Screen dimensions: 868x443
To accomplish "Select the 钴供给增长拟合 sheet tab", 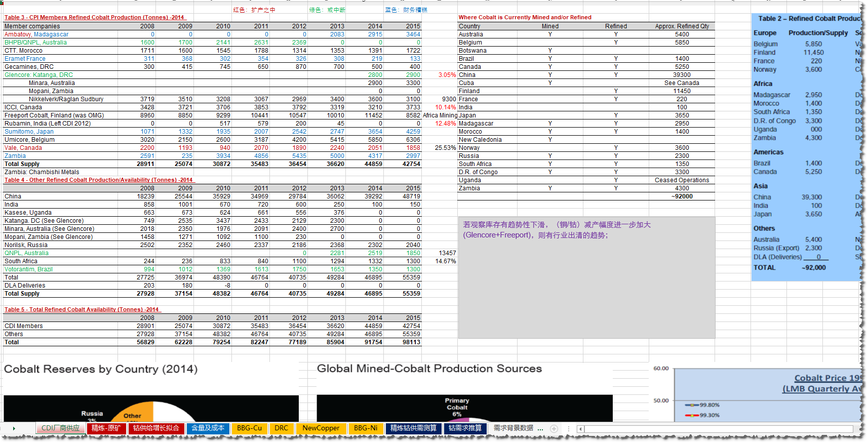I will [156, 428].
